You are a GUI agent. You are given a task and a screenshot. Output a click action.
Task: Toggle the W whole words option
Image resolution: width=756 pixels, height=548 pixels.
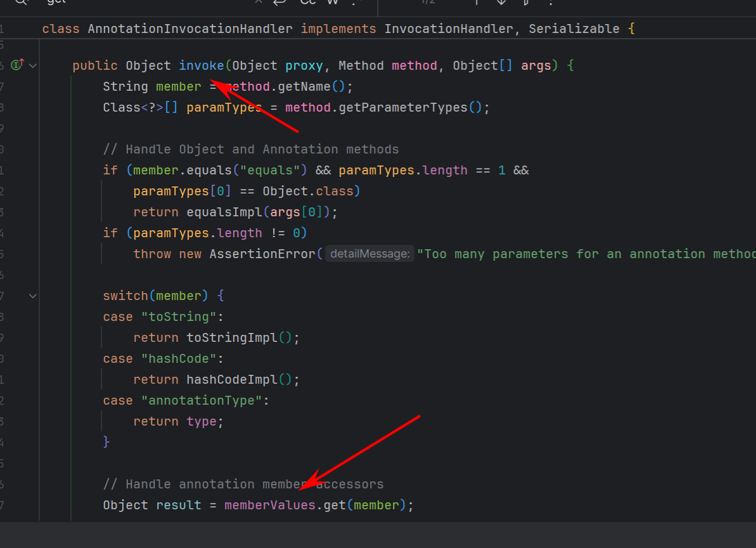(333, 2)
